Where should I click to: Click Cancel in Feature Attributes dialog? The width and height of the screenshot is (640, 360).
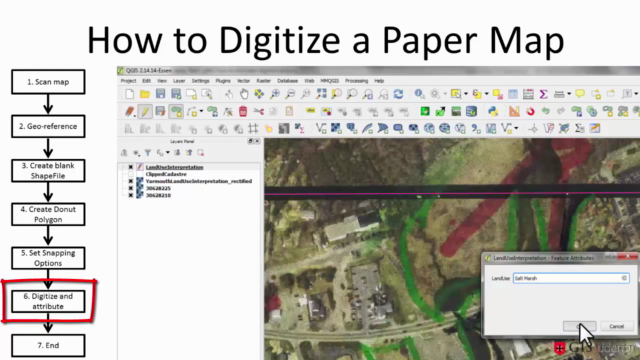tap(616, 326)
